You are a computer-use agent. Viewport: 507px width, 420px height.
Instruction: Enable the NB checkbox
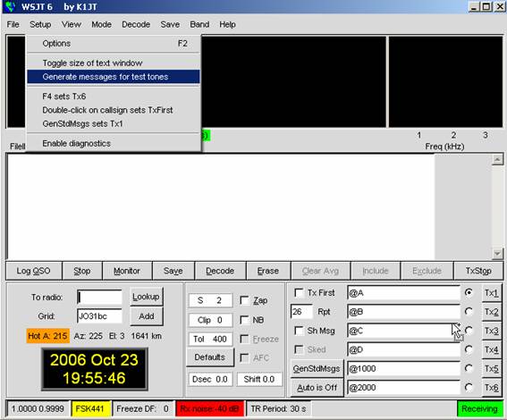click(245, 320)
